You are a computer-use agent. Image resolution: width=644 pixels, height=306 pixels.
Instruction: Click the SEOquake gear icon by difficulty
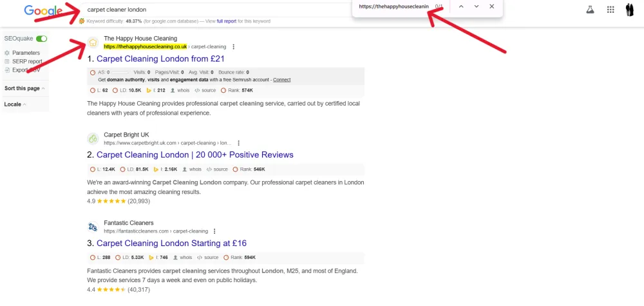(82, 21)
